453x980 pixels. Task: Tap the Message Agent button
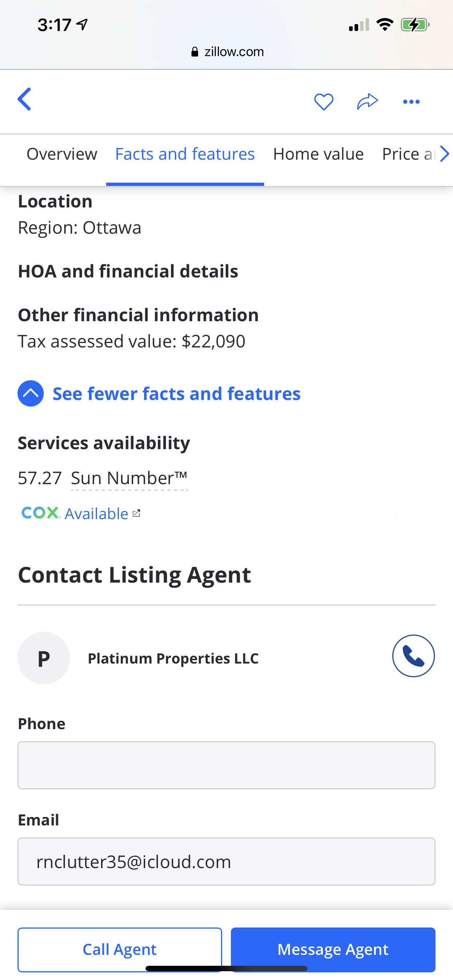coord(333,949)
